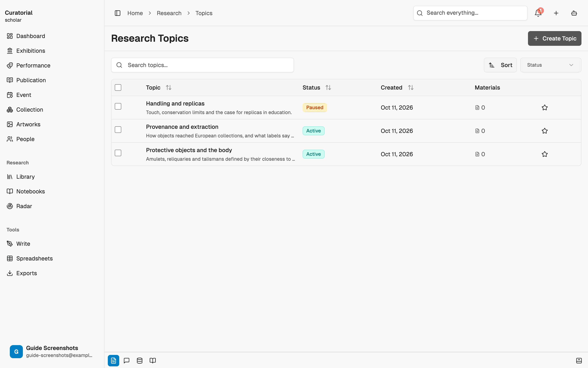588x368 pixels.
Task: Tick checkbox for Protective objects and the body
Action: pos(118,153)
